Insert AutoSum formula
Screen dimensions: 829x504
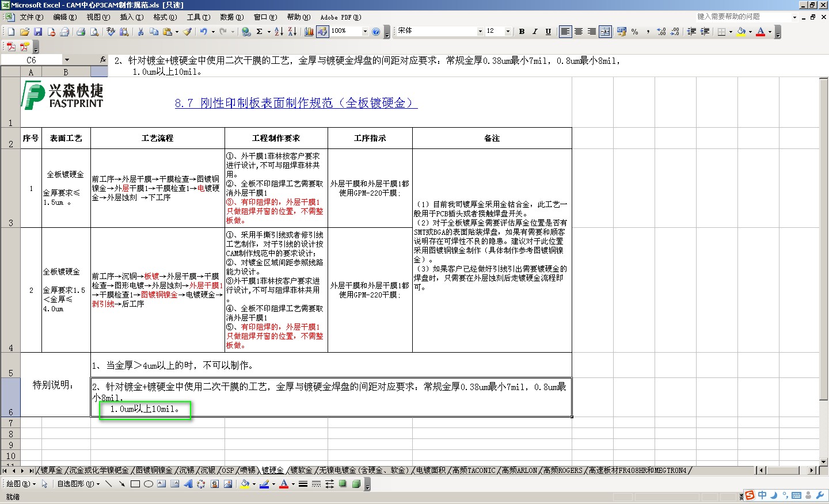click(x=260, y=32)
